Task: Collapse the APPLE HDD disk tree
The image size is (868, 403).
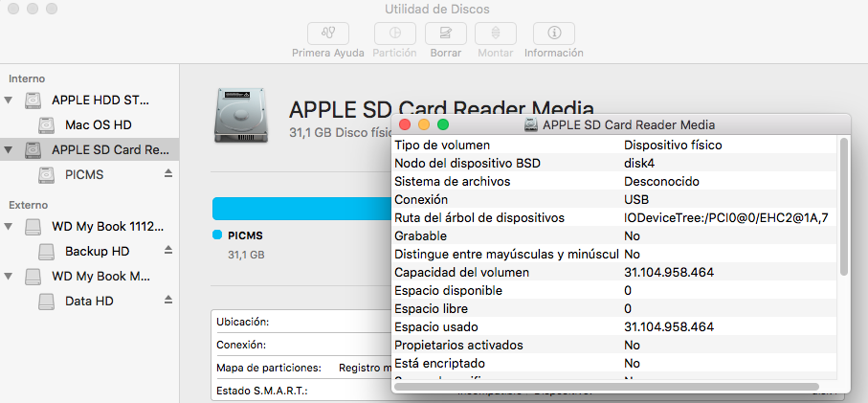Action: 10,100
